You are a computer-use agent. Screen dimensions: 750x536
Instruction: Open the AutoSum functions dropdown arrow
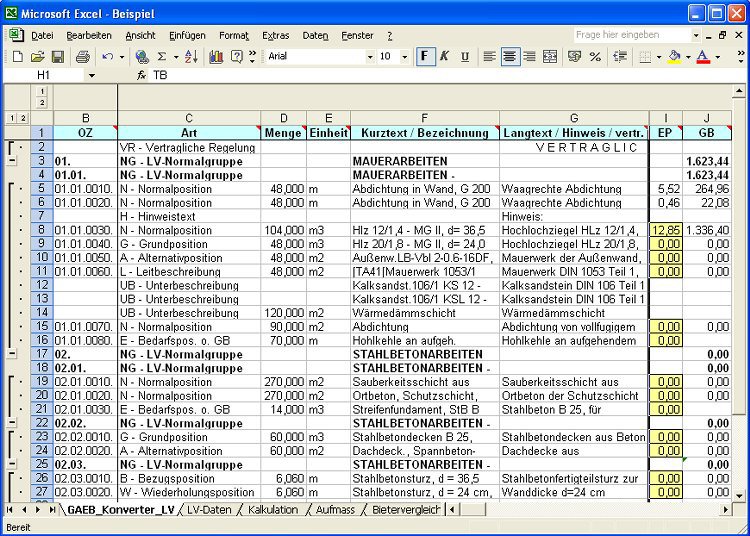coord(176,57)
